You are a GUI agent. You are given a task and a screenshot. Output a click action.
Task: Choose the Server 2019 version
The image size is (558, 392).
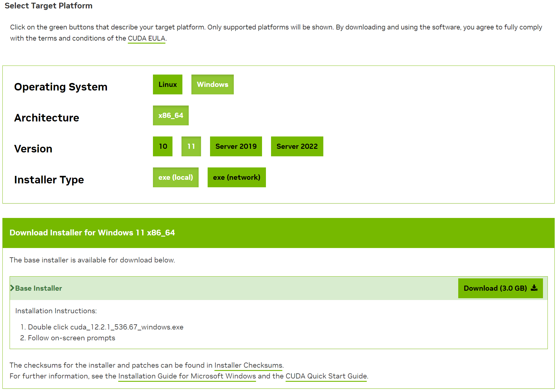(236, 146)
